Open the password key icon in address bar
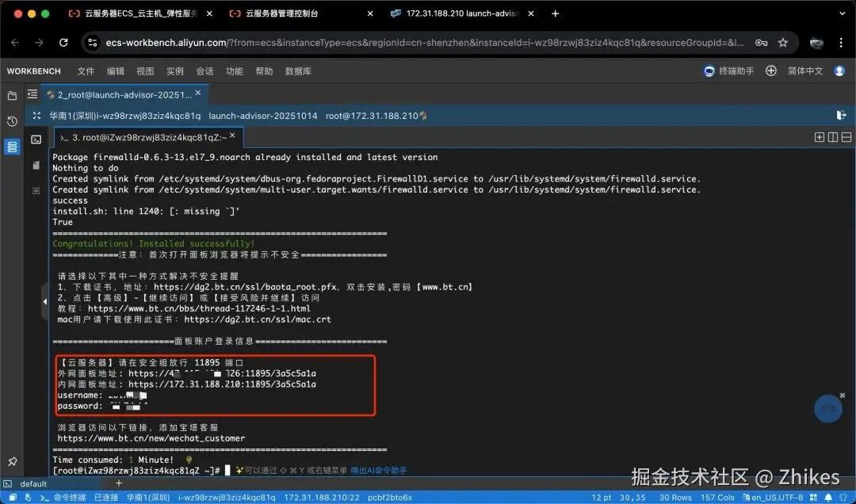The height and width of the screenshot is (504, 856). pyautogui.click(x=761, y=43)
